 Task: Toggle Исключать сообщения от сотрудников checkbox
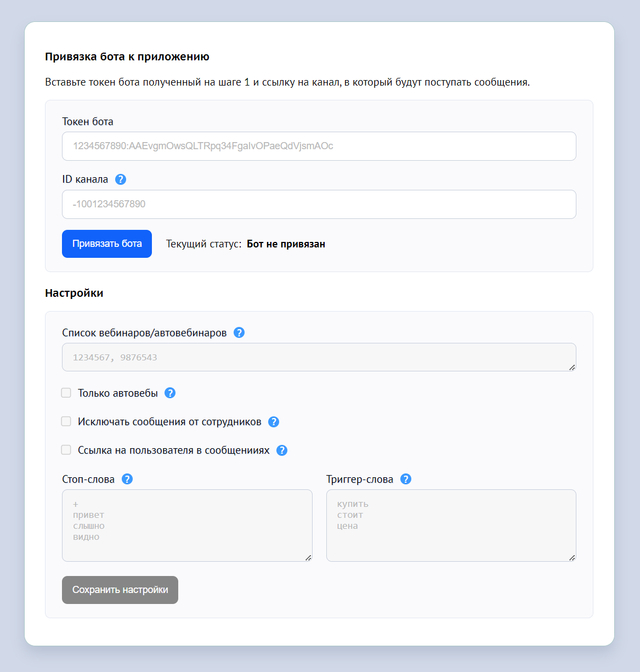point(66,421)
